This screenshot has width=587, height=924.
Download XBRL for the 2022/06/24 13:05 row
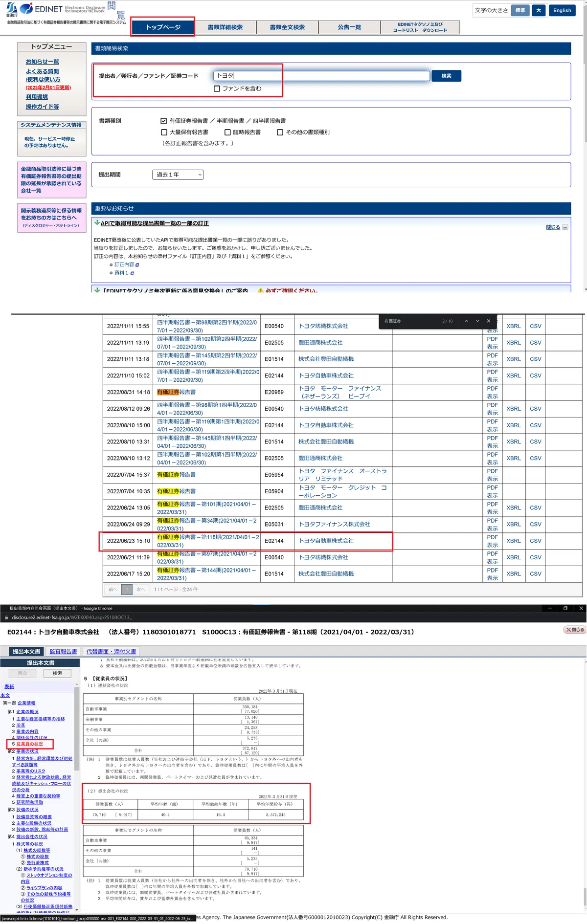[514, 508]
